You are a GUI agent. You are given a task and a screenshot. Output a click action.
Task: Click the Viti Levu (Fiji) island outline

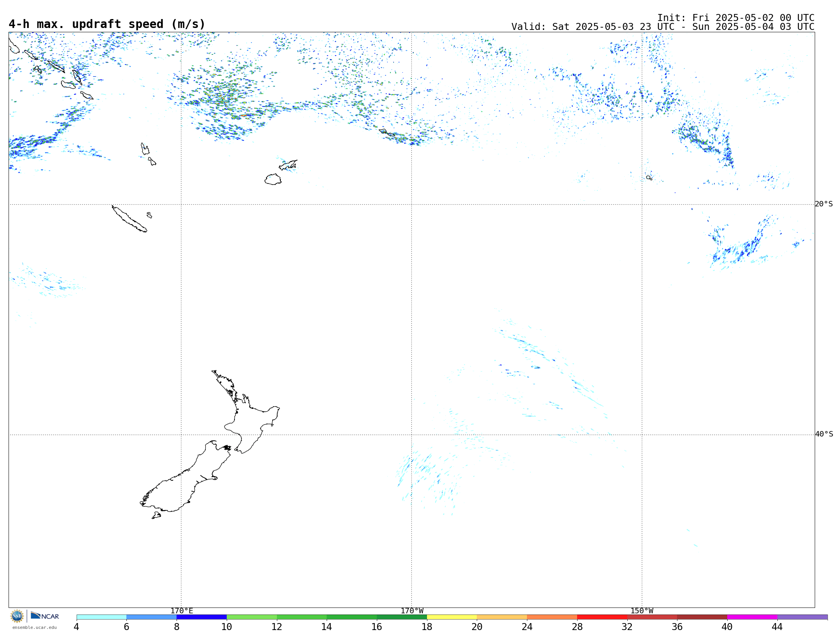273,179
